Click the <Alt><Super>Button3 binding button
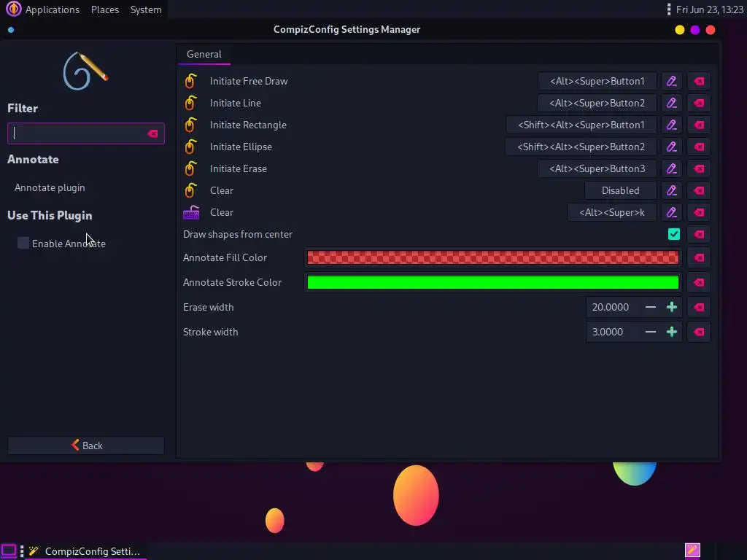Screen dimensions: 747x560 (x=597, y=168)
